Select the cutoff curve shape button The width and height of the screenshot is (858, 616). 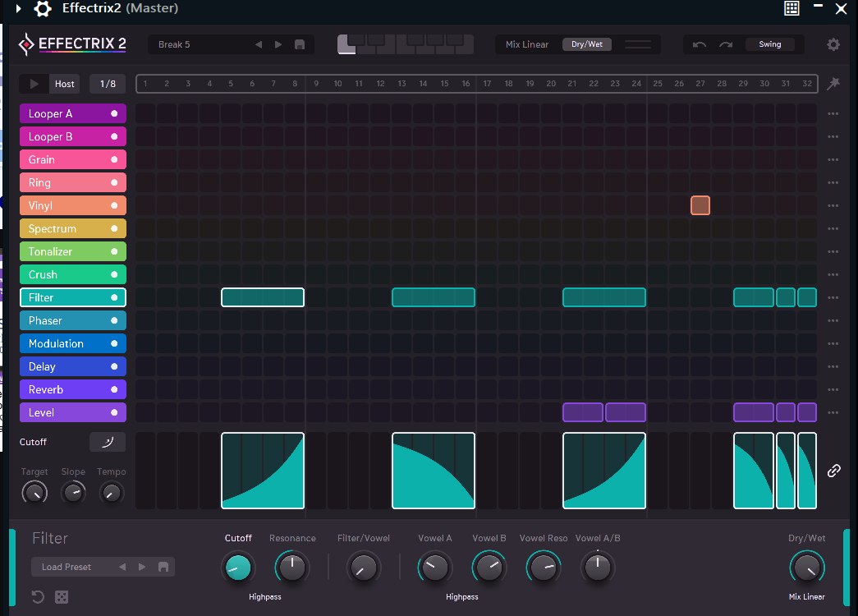coord(108,442)
